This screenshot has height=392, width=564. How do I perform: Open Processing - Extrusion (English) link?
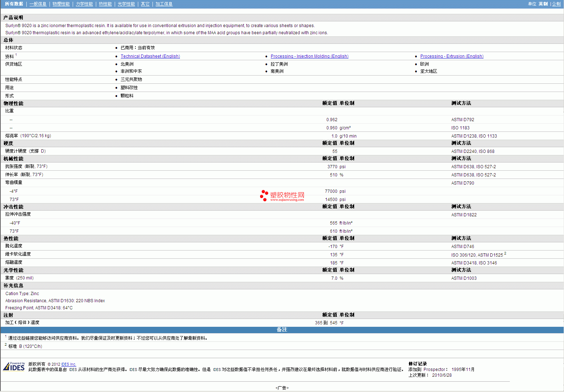click(451, 56)
